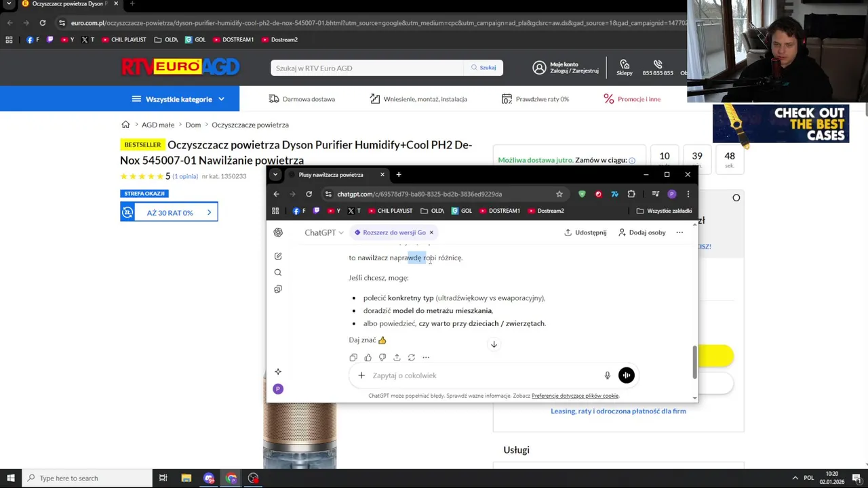Open the green shield extension in ChatGPT window

(582, 194)
